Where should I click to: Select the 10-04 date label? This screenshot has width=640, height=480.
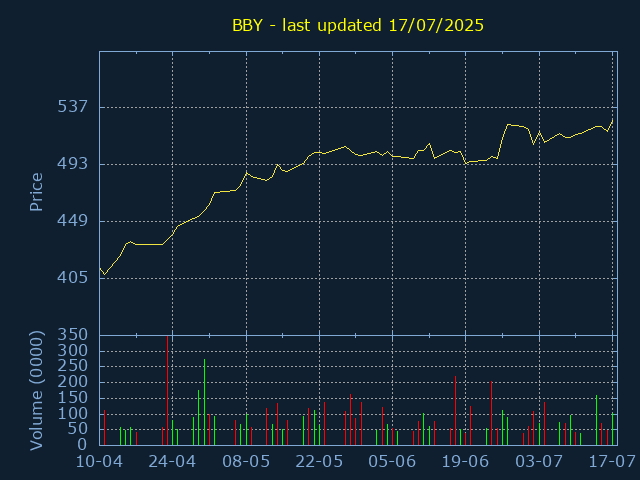click(x=100, y=462)
